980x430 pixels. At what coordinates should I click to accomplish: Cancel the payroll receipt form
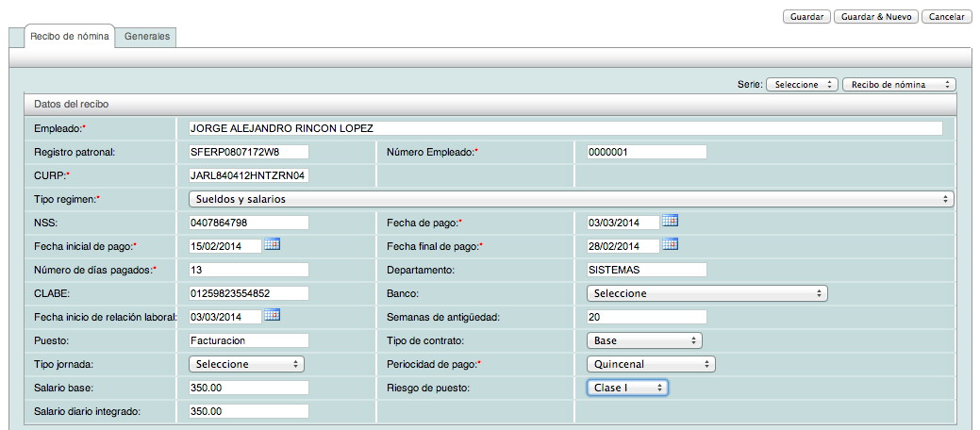(946, 17)
